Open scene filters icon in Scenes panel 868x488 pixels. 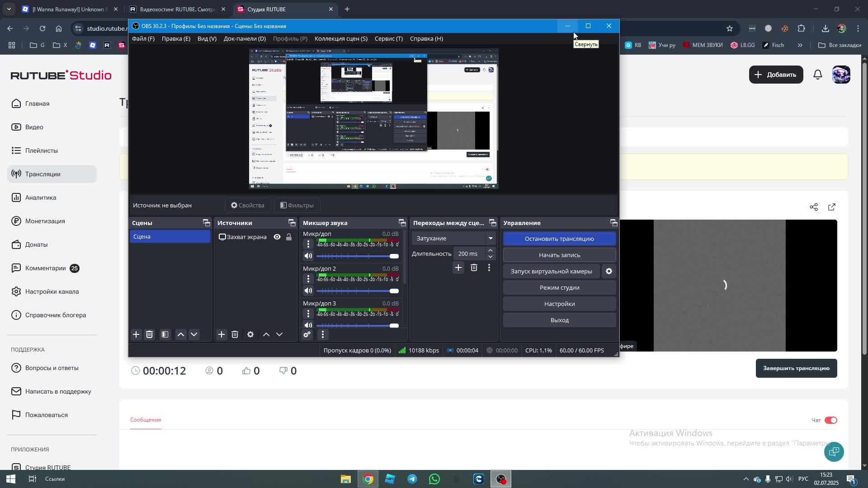point(165,334)
